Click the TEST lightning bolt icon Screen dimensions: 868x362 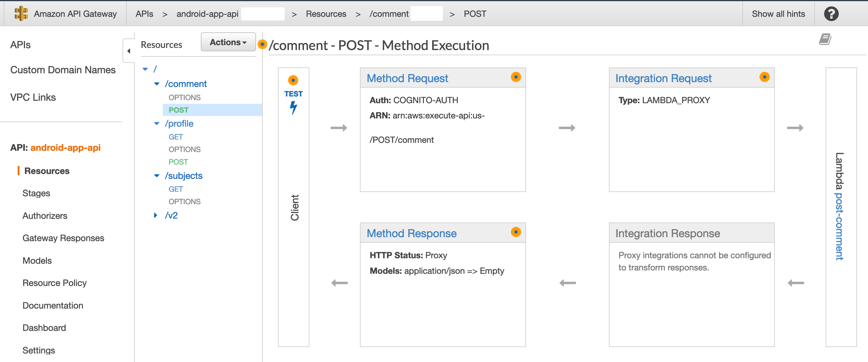pyautogui.click(x=293, y=108)
